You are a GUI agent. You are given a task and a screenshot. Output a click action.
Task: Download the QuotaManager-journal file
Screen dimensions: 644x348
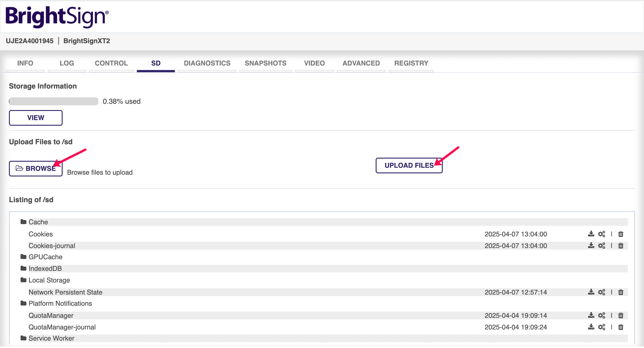591,327
